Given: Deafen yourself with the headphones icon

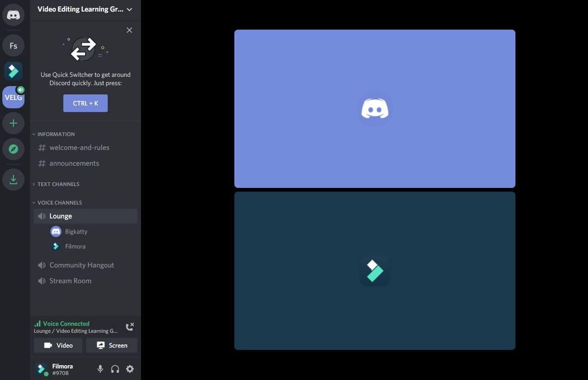Looking at the screenshot, I should (115, 368).
